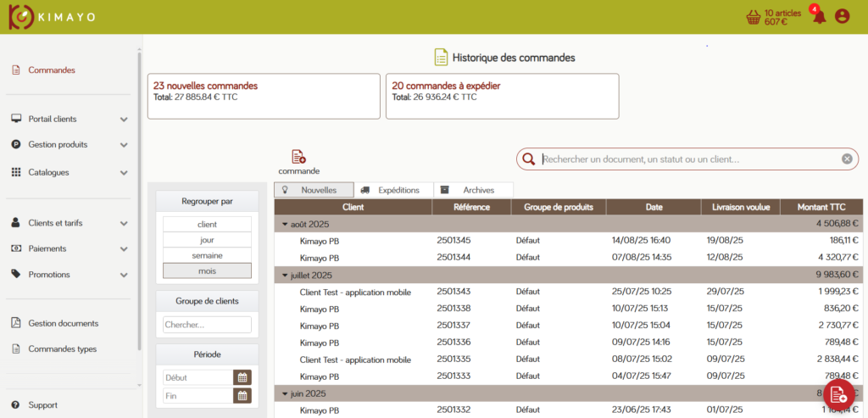The image size is (868, 418).
Task: Group orders by jour
Action: point(207,240)
